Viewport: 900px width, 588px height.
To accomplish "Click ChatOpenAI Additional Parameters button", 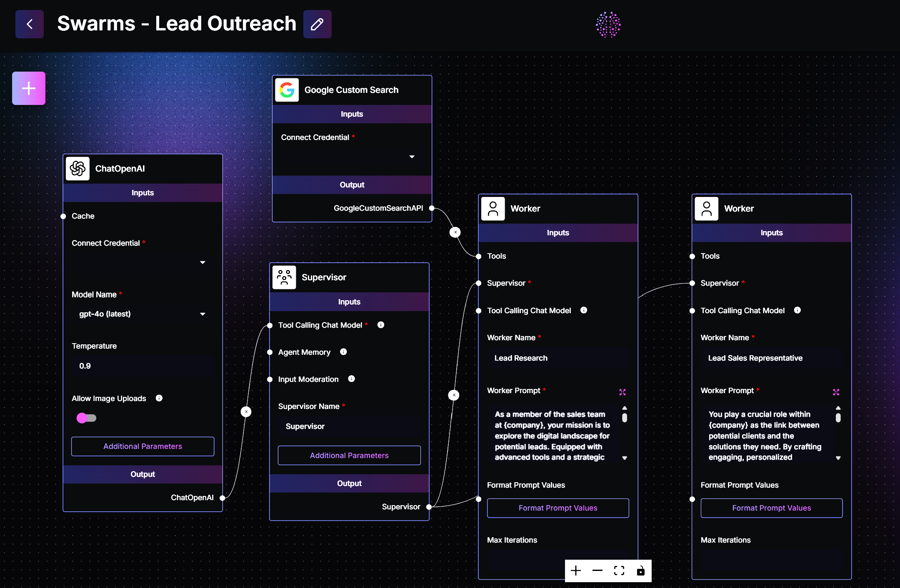I will 142,446.
